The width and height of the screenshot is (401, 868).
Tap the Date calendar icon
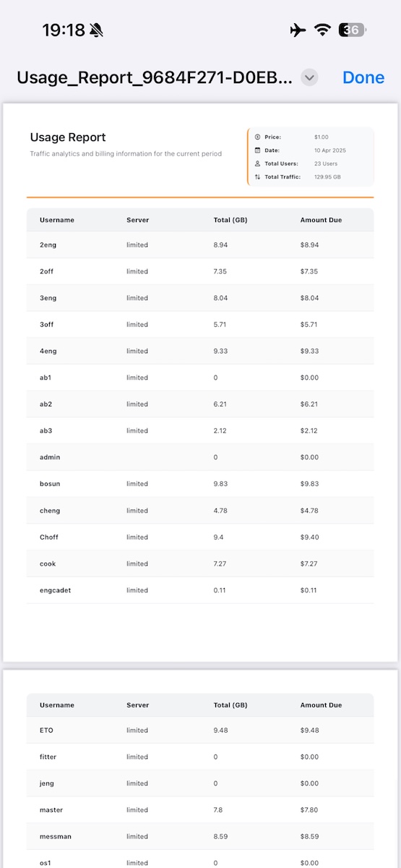click(258, 150)
